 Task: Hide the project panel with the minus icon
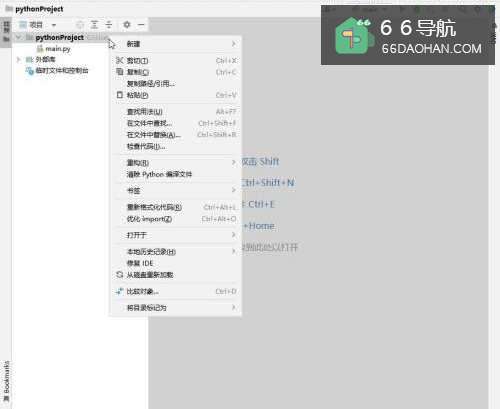point(141,25)
